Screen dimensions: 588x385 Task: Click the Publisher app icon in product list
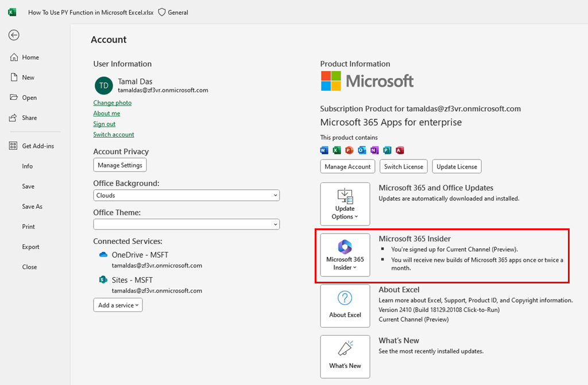pos(387,150)
